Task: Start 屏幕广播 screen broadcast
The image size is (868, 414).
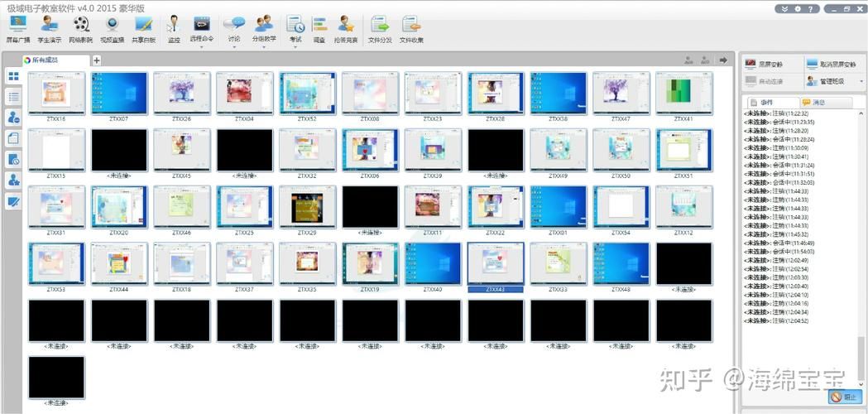Action: pyautogui.click(x=17, y=28)
